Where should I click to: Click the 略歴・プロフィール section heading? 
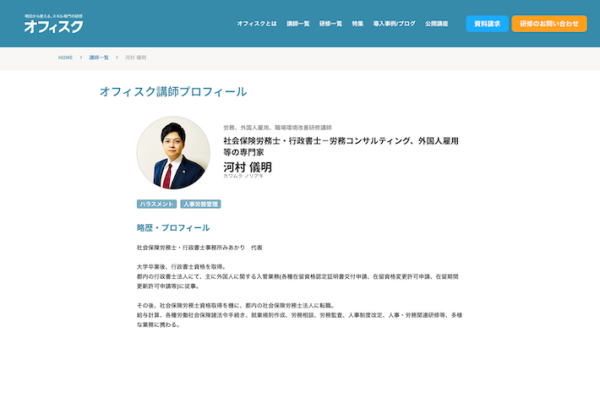point(173,227)
